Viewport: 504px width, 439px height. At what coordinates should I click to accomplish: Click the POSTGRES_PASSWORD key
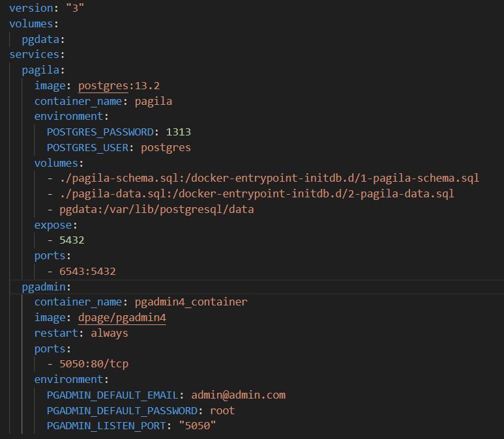coord(100,132)
